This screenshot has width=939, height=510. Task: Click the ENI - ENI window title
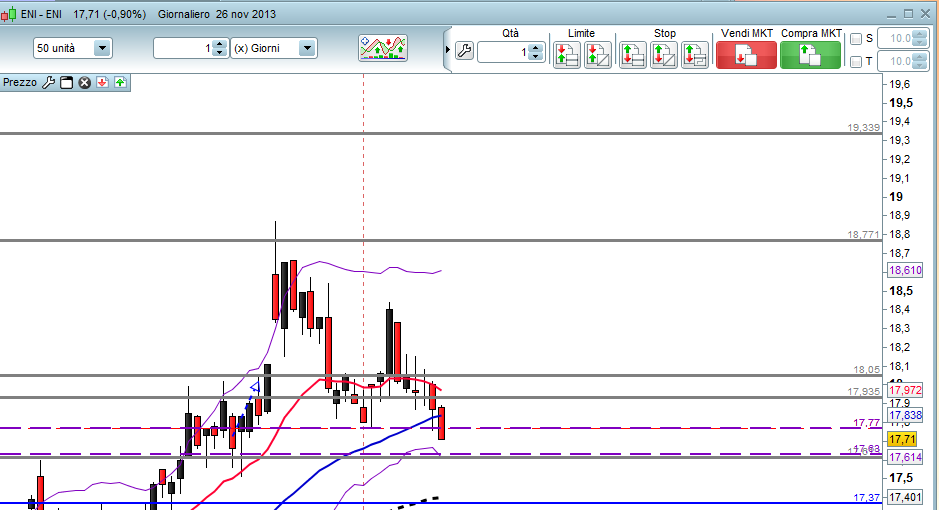[x=41, y=14]
